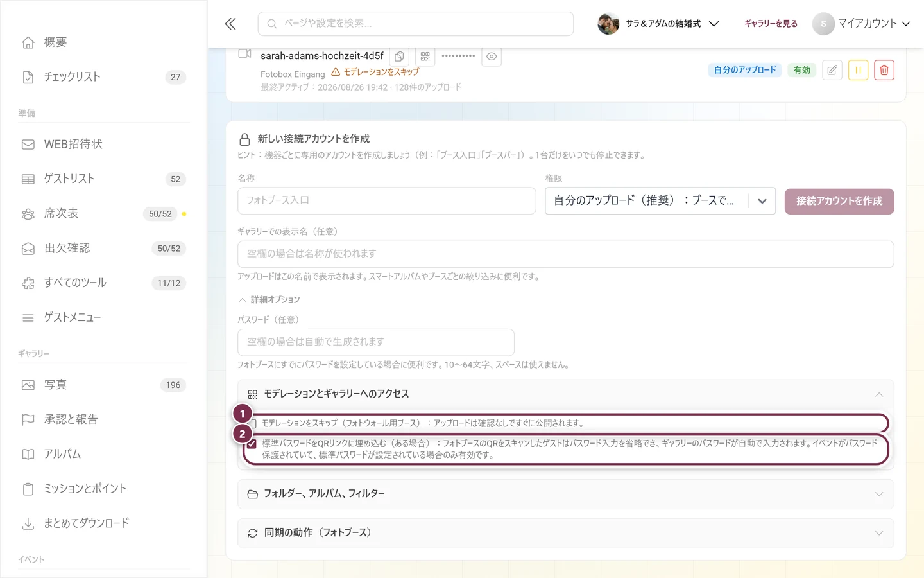The width and height of the screenshot is (924, 578).
Task: Collapse モデレーションとギャラリーへのアクセス panel
Action: pyautogui.click(x=566, y=394)
